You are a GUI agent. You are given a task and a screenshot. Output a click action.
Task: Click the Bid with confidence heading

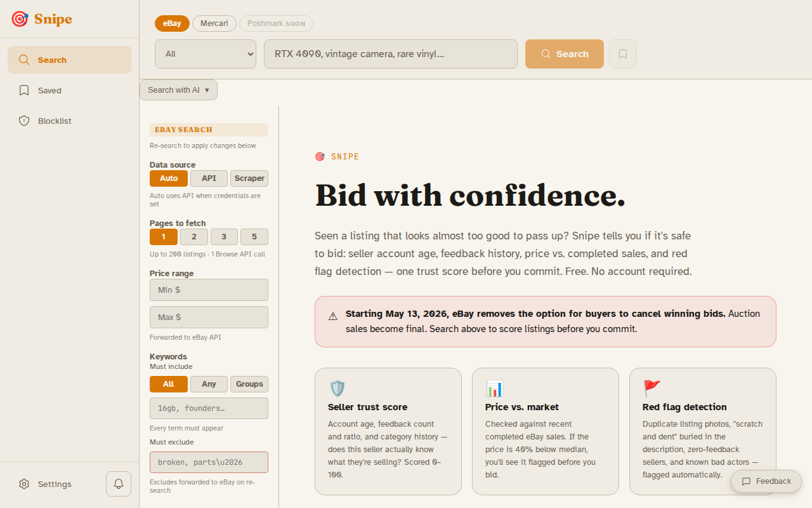[x=470, y=195]
